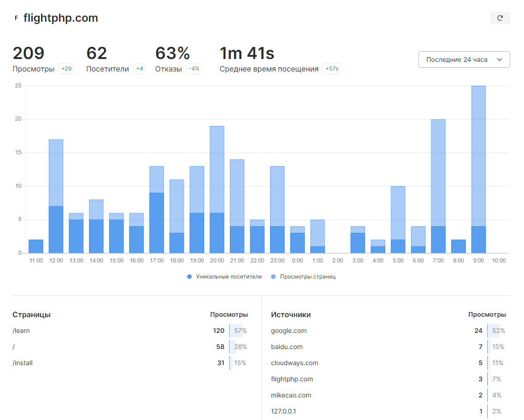Click the flightphp.com favicon

click(x=16, y=18)
